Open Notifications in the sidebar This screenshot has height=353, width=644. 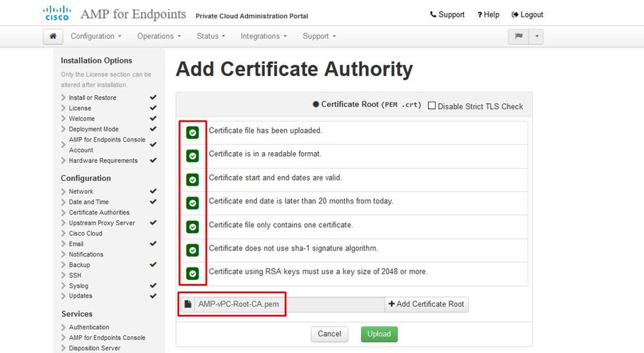[x=86, y=254]
